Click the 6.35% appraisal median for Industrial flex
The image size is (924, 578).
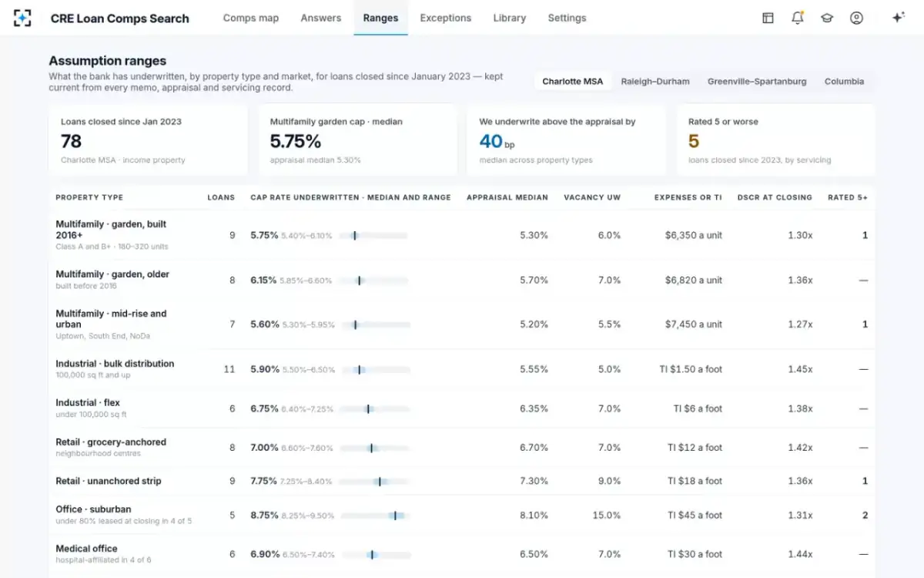point(534,409)
